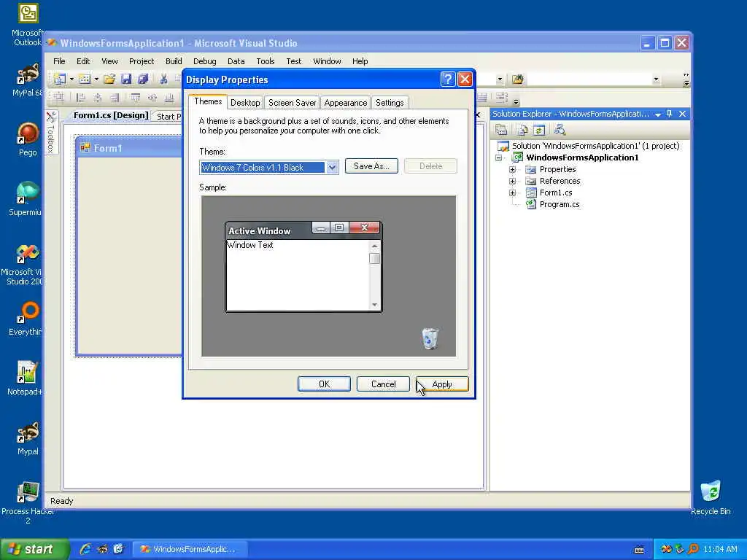Open Add New Item dropdown arrow
The height and width of the screenshot is (560, 747).
pos(96,79)
